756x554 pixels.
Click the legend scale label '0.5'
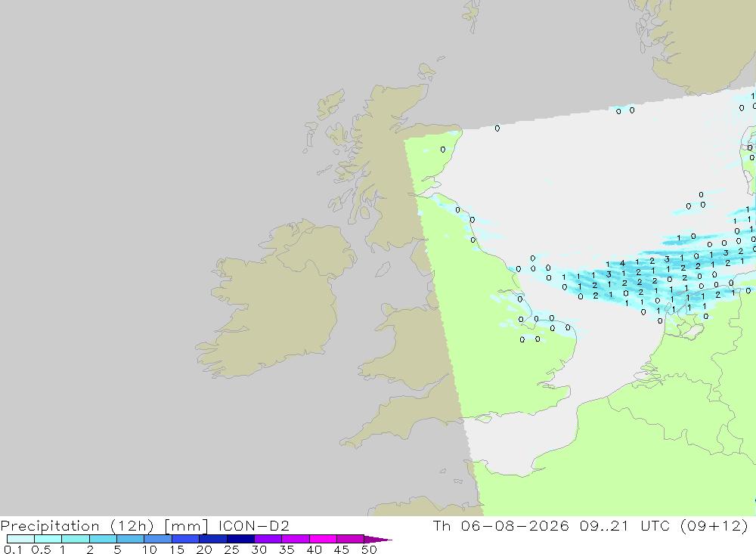(x=41, y=549)
